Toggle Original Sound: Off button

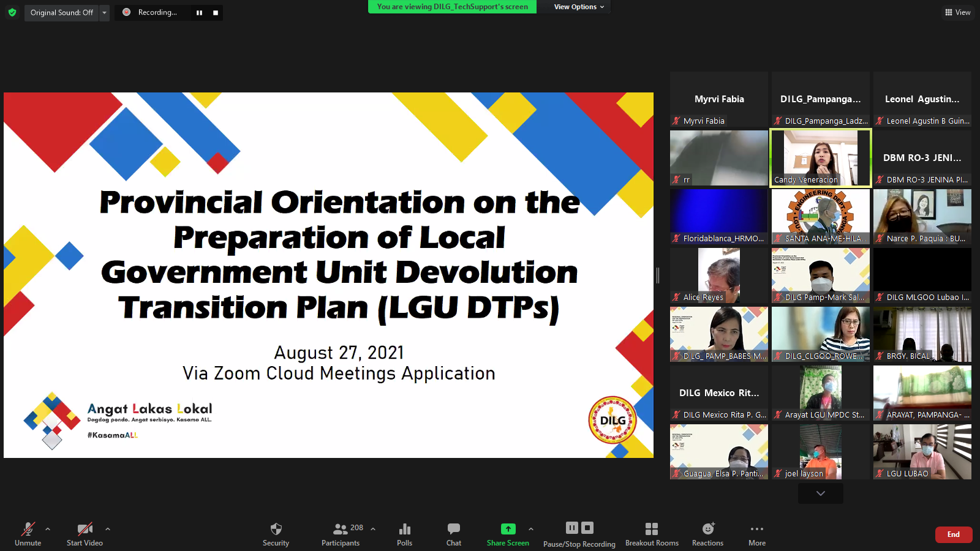[x=62, y=12]
